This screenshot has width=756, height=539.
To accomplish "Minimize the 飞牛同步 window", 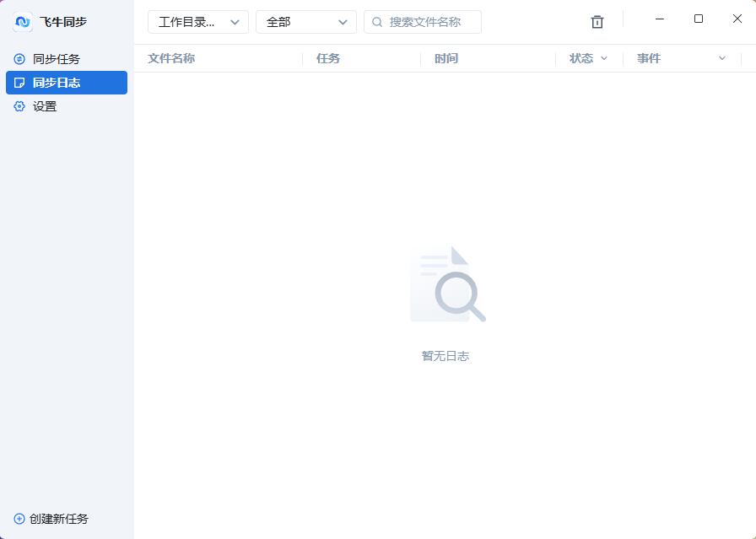I will click(660, 19).
